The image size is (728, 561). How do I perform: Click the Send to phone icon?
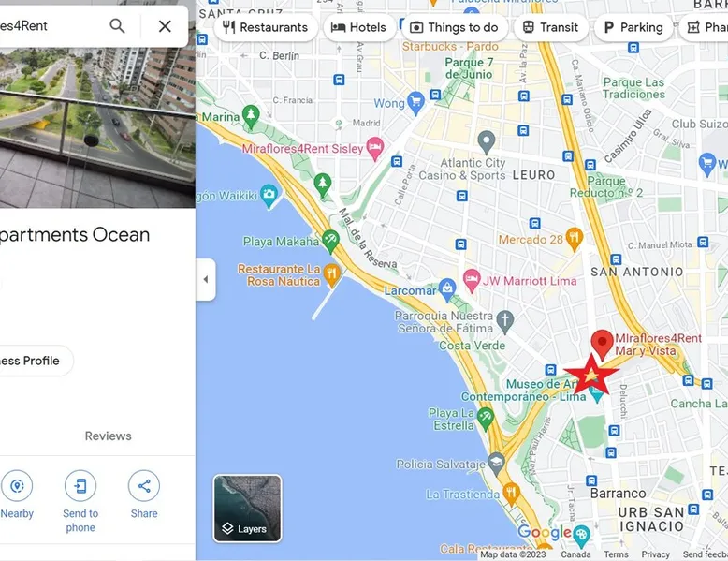[x=80, y=486]
